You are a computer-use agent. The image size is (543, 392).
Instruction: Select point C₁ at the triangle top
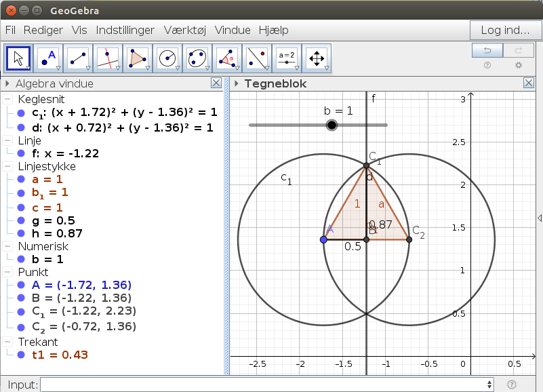point(366,165)
